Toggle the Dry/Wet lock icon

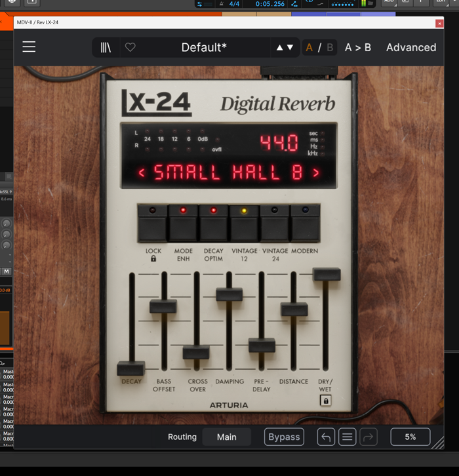coord(325,401)
